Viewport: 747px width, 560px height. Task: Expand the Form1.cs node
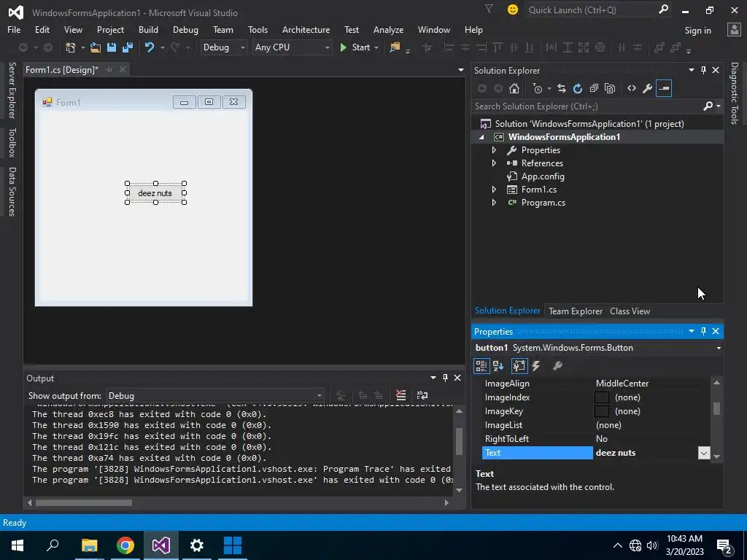(494, 190)
